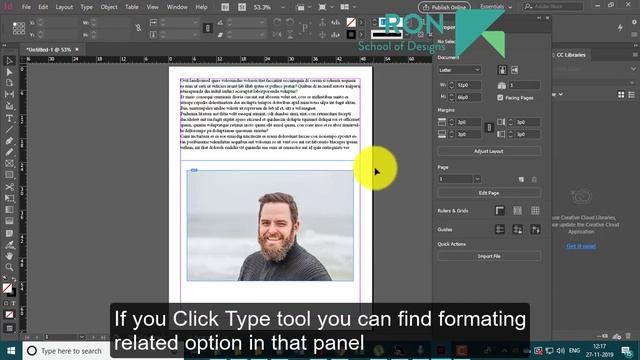Open the Object menu

point(109,7)
